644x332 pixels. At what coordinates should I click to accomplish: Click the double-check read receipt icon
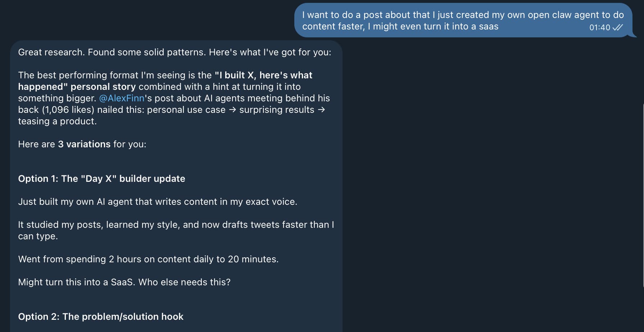tap(617, 27)
